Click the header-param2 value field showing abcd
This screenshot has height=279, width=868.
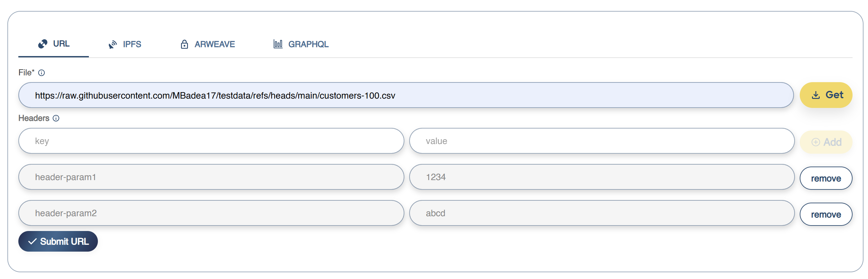click(601, 213)
